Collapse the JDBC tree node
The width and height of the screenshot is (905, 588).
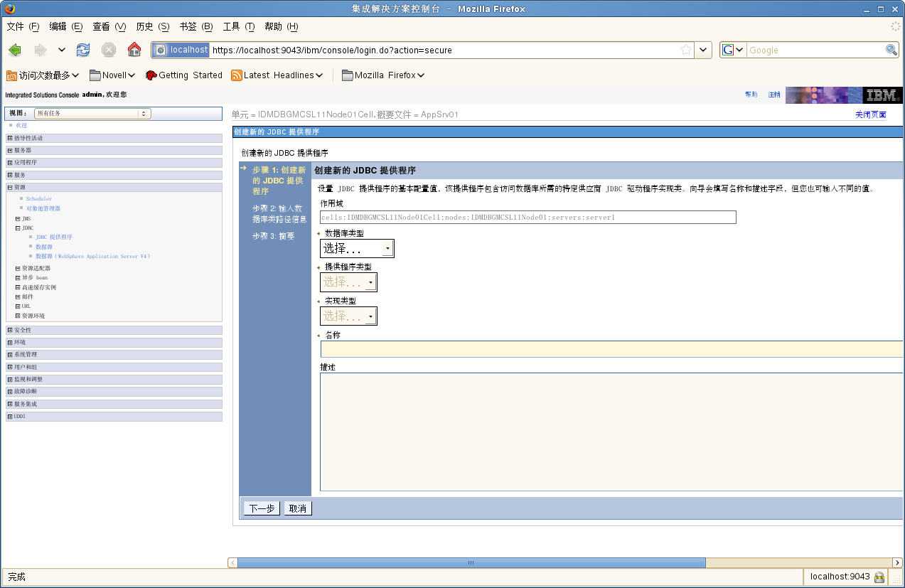pos(18,228)
